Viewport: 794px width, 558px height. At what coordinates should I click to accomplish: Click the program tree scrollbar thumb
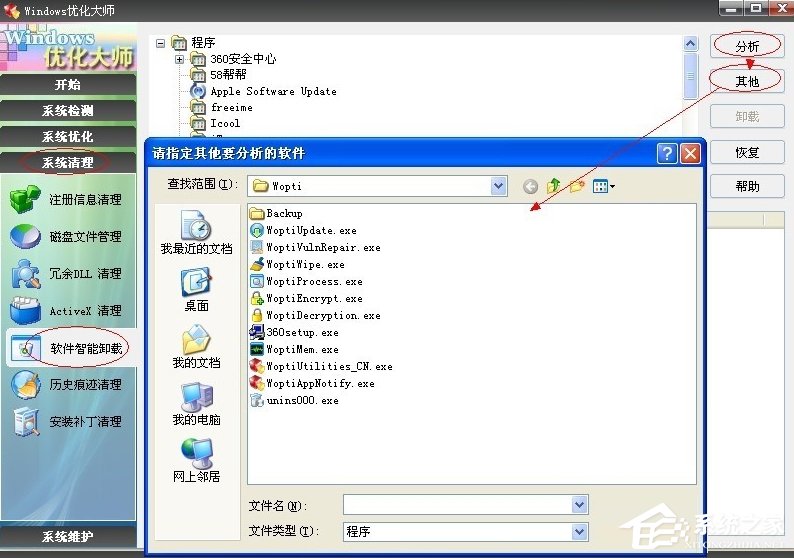click(x=690, y=76)
